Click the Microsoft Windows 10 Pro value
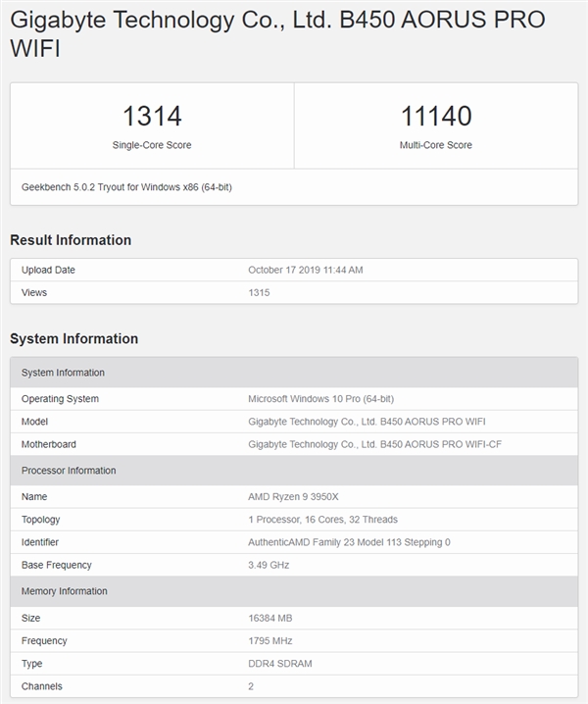 pyautogui.click(x=320, y=399)
